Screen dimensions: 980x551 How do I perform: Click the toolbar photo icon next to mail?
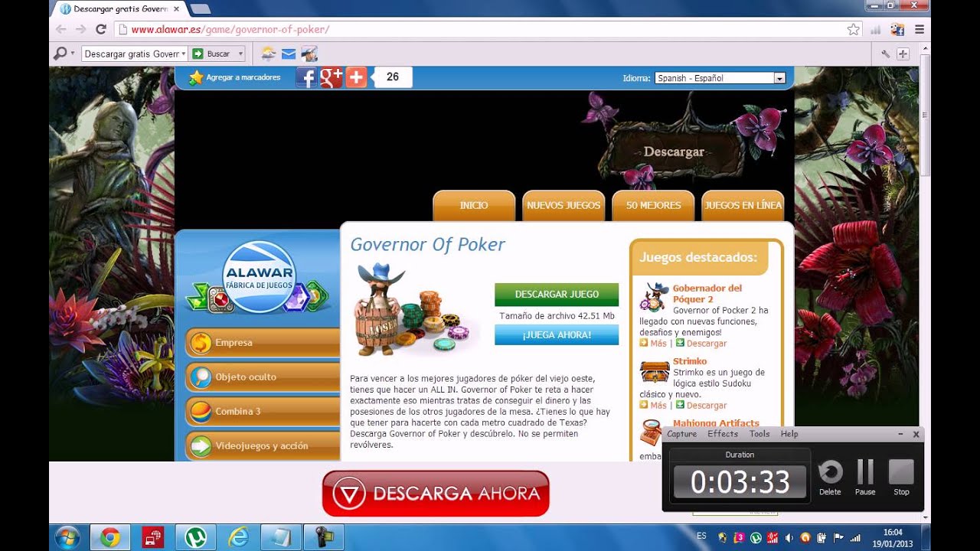pyautogui.click(x=309, y=54)
